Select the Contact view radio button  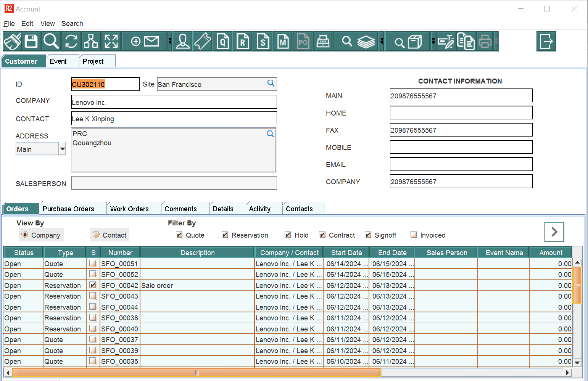click(x=97, y=235)
